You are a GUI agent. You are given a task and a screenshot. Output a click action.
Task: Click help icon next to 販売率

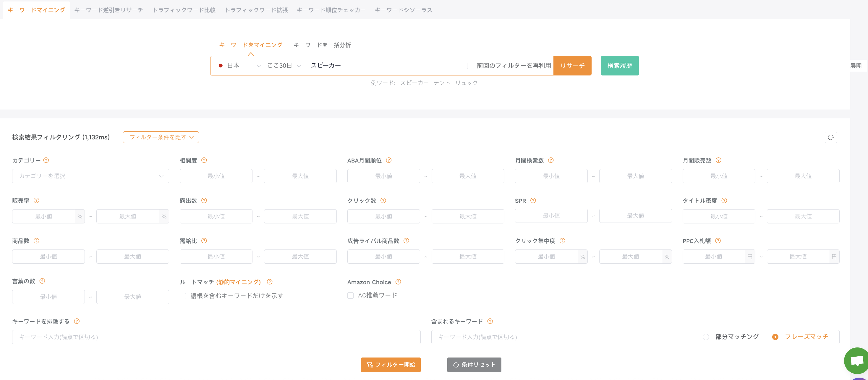pyautogui.click(x=36, y=200)
